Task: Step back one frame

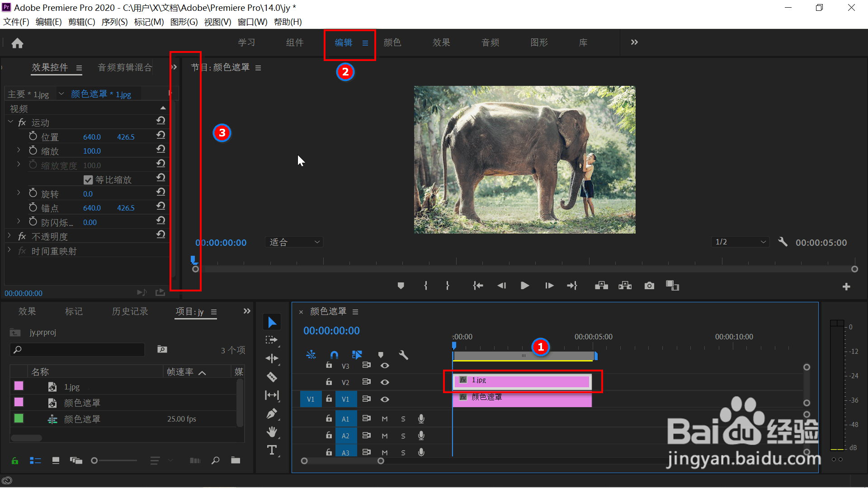Action: (501, 286)
